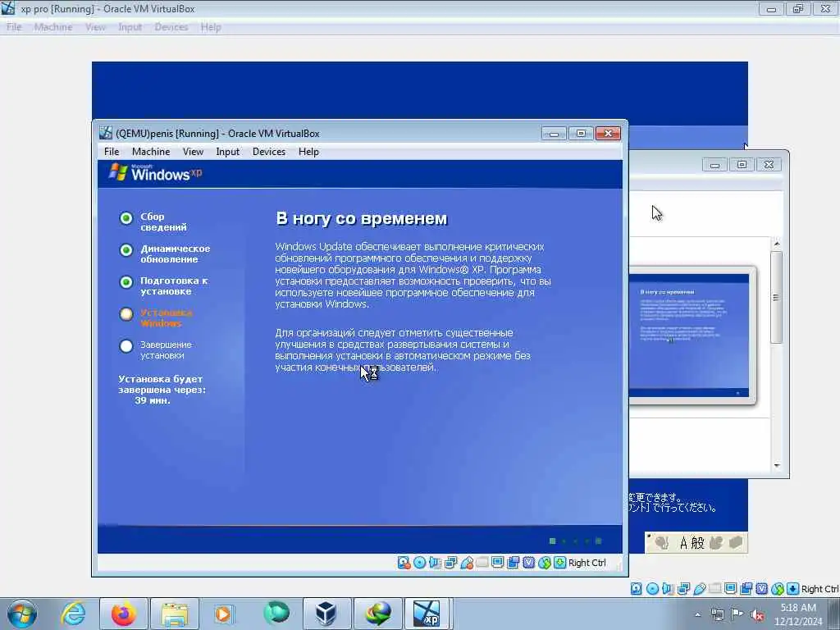Launch Internet Explorer from the taskbar
Screen dimensions: 840x630
[x=73, y=614]
